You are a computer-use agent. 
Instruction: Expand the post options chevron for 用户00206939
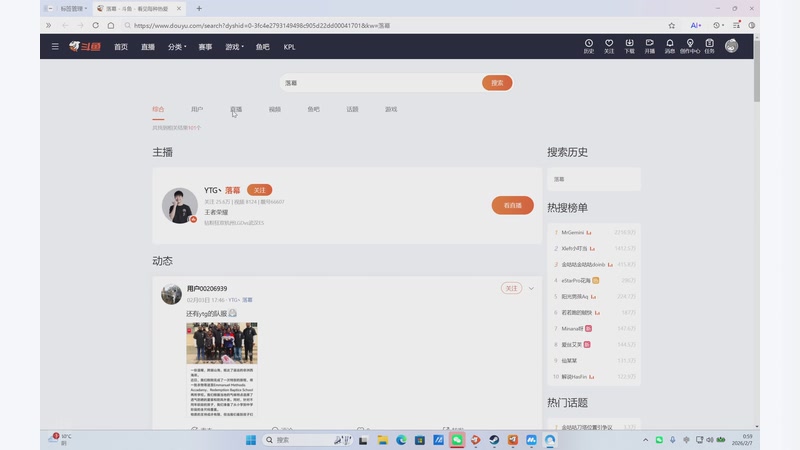click(531, 288)
